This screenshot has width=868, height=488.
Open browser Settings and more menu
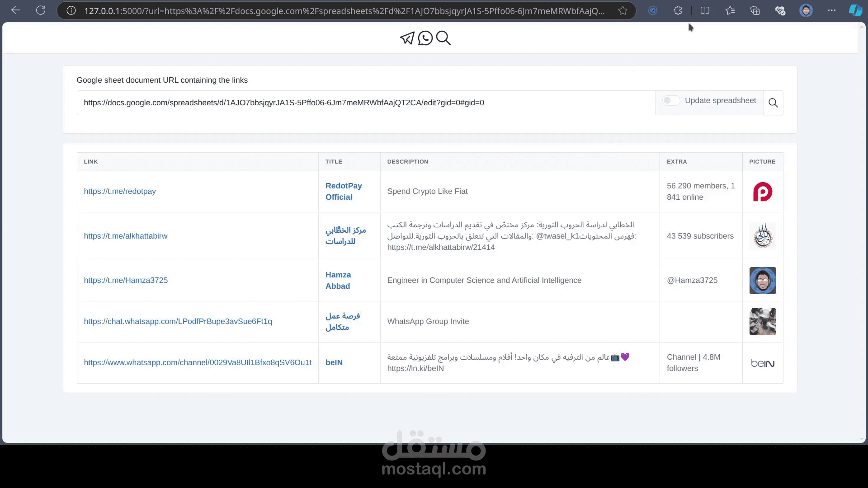pyautogui.click(x=832, y=10)
